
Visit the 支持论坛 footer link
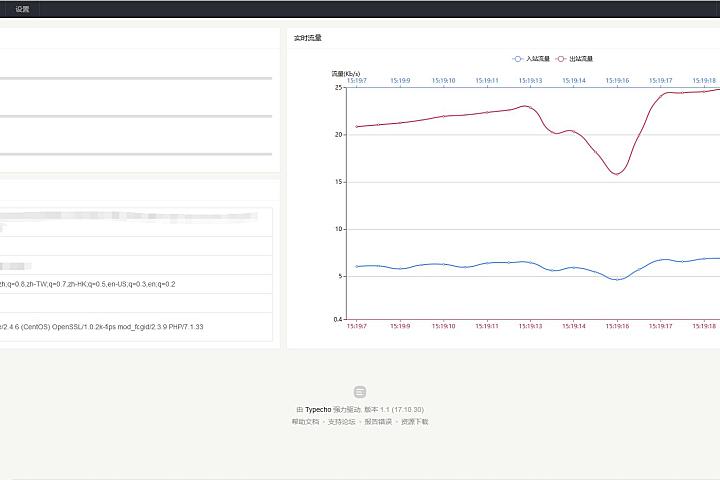(x=341, y=422)
